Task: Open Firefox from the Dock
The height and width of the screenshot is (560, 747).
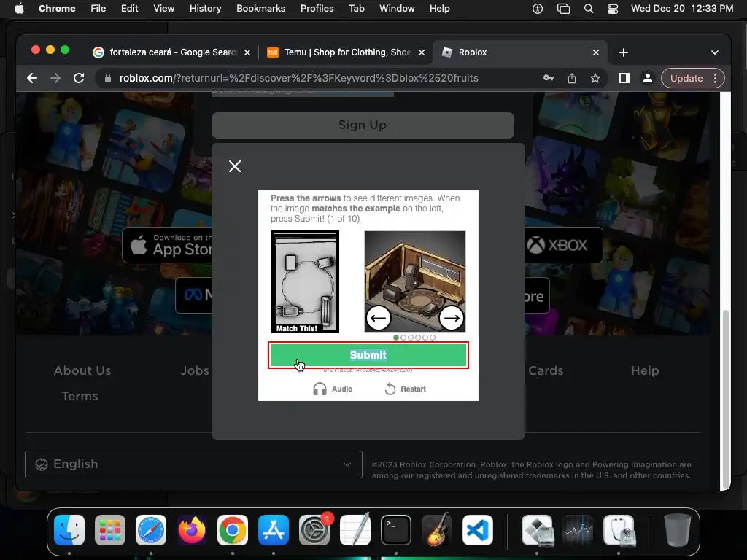Action: (x=192, y=530)
